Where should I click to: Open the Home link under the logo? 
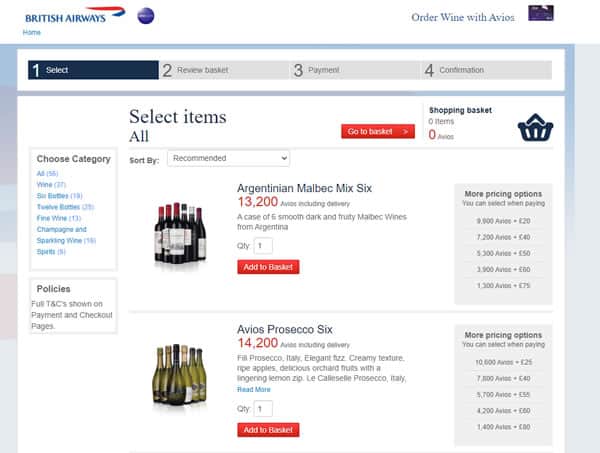click(31, 33)
